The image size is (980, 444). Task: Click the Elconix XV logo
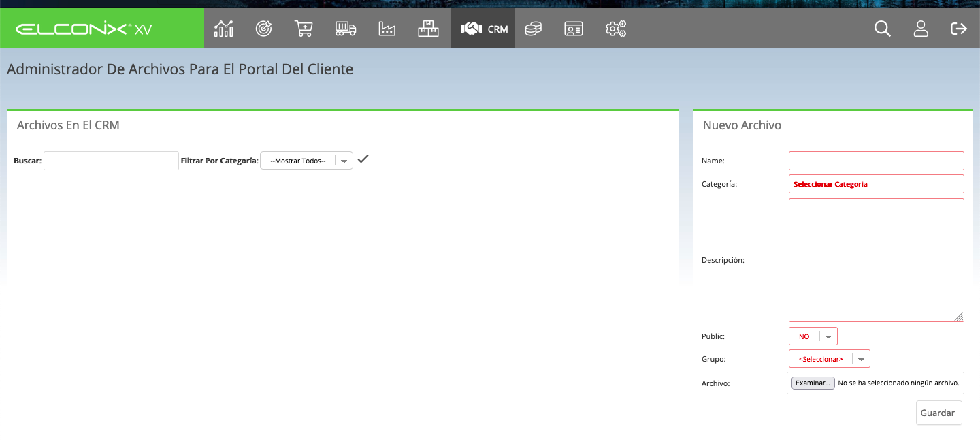coord(84,29)
